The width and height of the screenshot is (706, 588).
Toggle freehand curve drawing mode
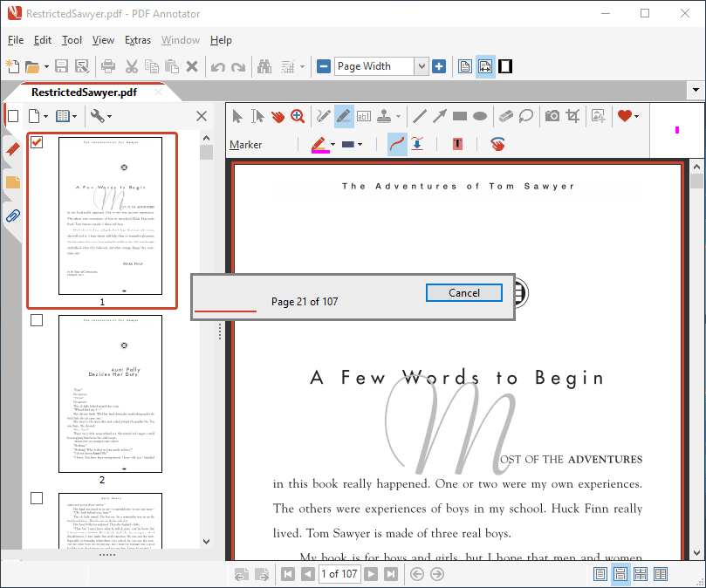point(397,145)
